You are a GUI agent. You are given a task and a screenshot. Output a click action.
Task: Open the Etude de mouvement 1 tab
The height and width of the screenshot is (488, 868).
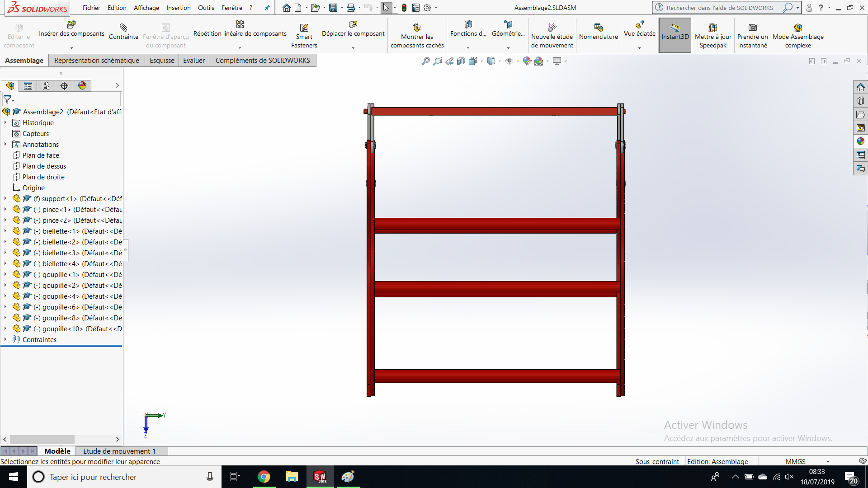coord(119,451)
